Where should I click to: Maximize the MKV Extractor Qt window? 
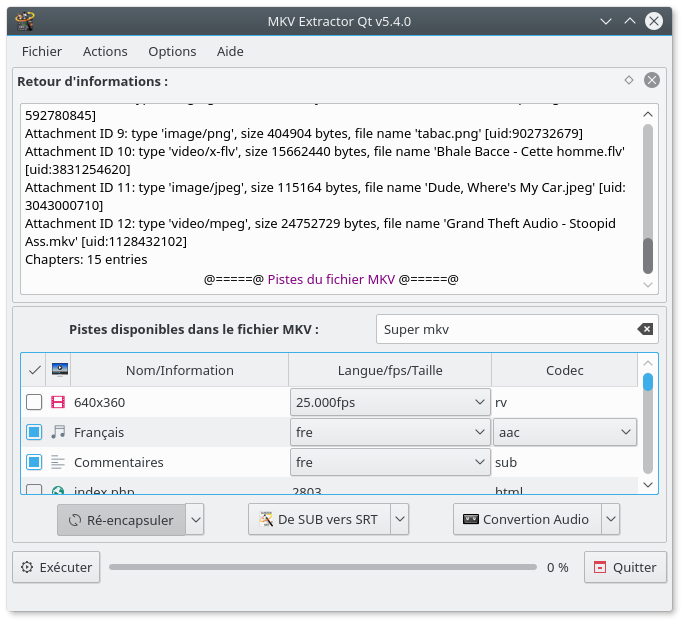click(630, 21)
